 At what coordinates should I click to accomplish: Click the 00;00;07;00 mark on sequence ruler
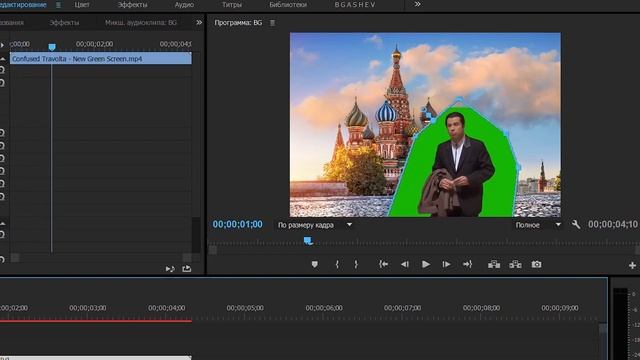coord(402,308)
